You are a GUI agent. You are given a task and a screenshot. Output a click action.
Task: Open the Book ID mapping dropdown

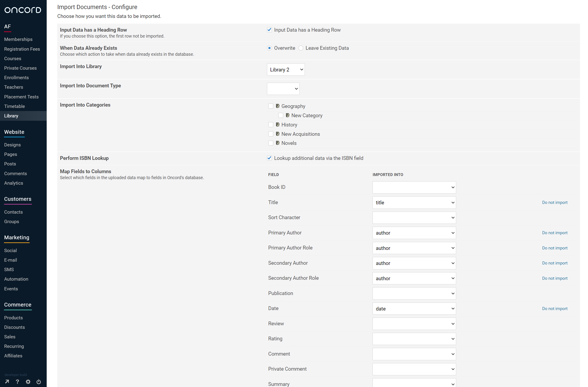[x=414, y=188]
